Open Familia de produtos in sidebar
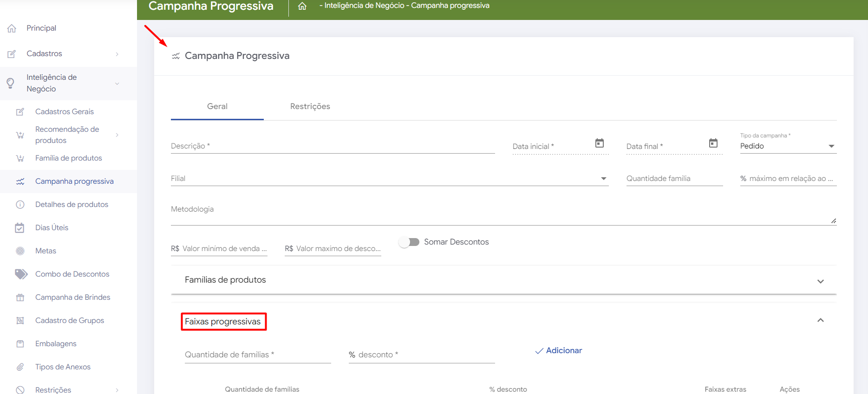The height and width of the screenshot is (394, 868). click(x=68, y=158)
